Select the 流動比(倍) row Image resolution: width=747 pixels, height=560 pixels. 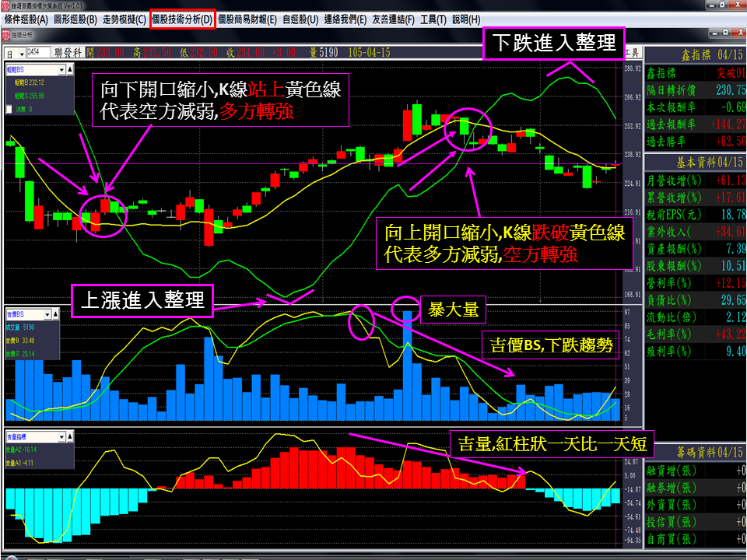click(695, 317)
